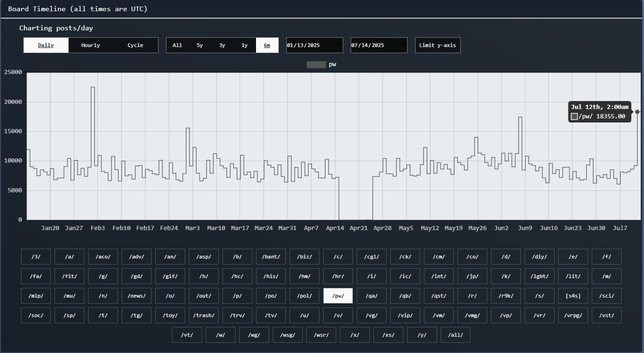Click the start date field 01/13/2025
The image size is (644, 353).
click(315, 45)
